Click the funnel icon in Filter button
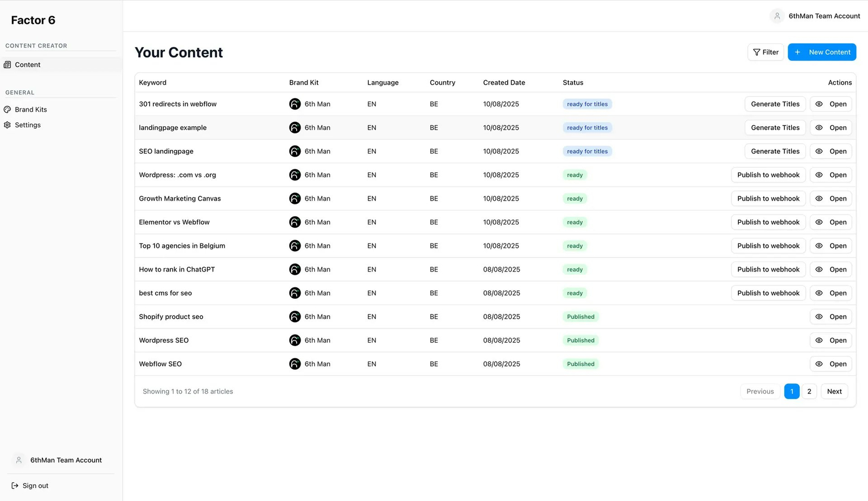Screen dimensions: 868x501 [756, 52]
